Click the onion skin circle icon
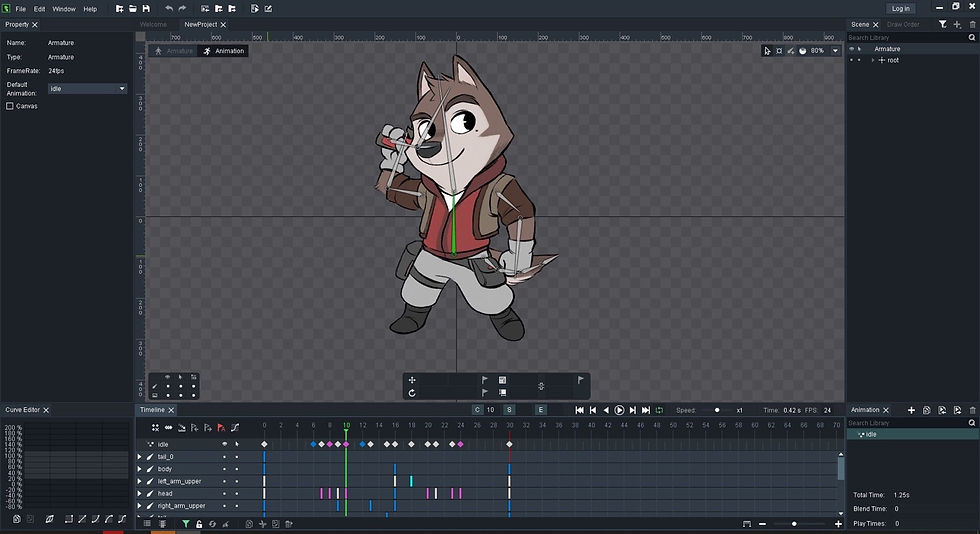 802,51
